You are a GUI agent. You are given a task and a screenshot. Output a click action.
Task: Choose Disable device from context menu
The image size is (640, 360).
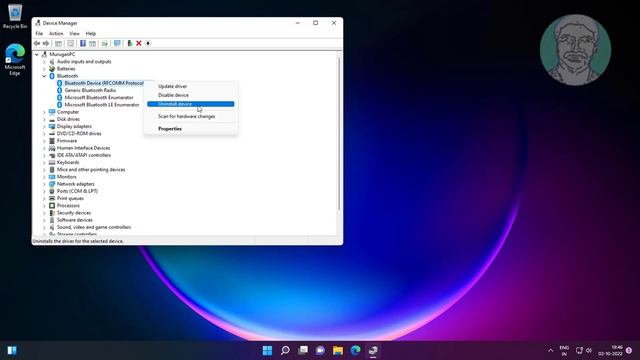click(x=191, y=95)
